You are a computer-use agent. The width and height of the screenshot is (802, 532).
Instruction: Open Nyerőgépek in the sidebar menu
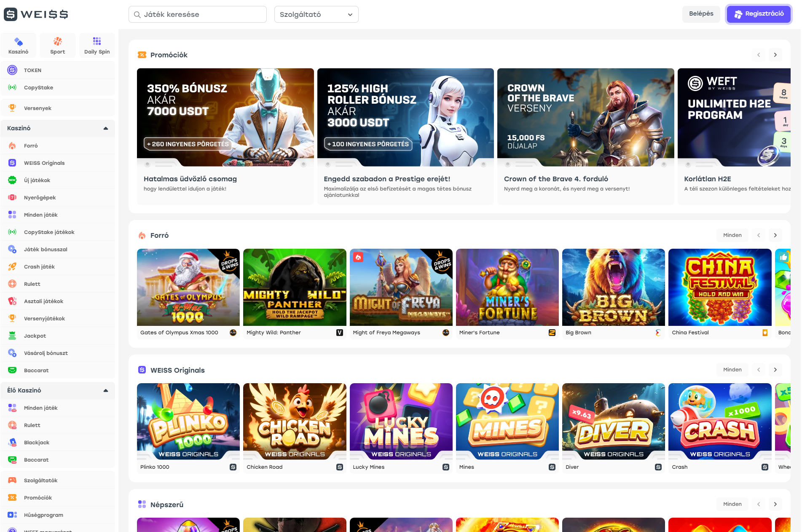[40, 198]
